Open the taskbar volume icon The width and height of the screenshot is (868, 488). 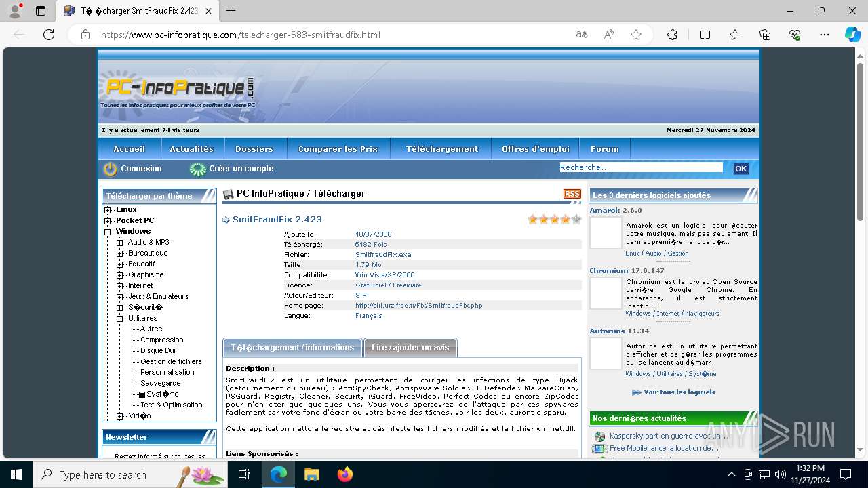click(780, 474)
